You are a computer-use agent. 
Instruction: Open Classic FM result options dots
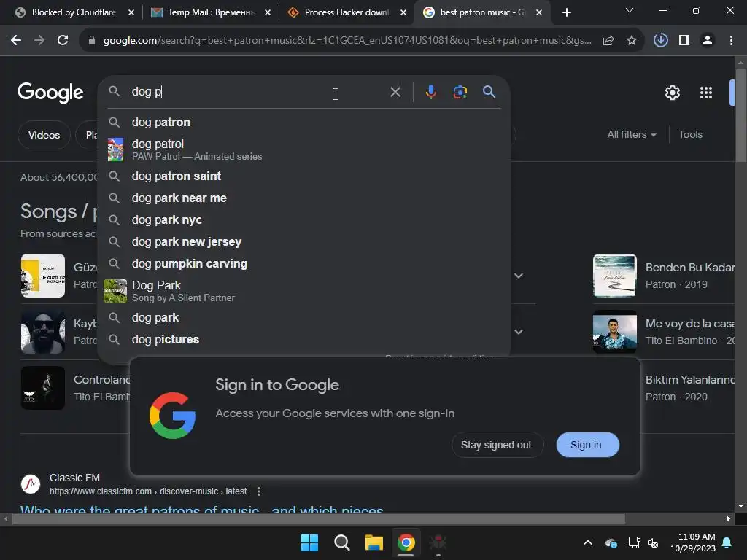point(259,491)
